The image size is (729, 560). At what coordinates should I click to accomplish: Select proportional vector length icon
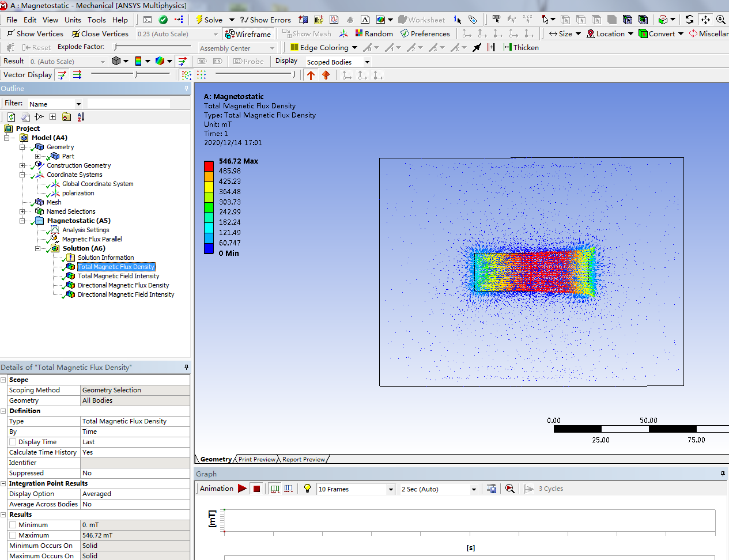click(62, 75)
